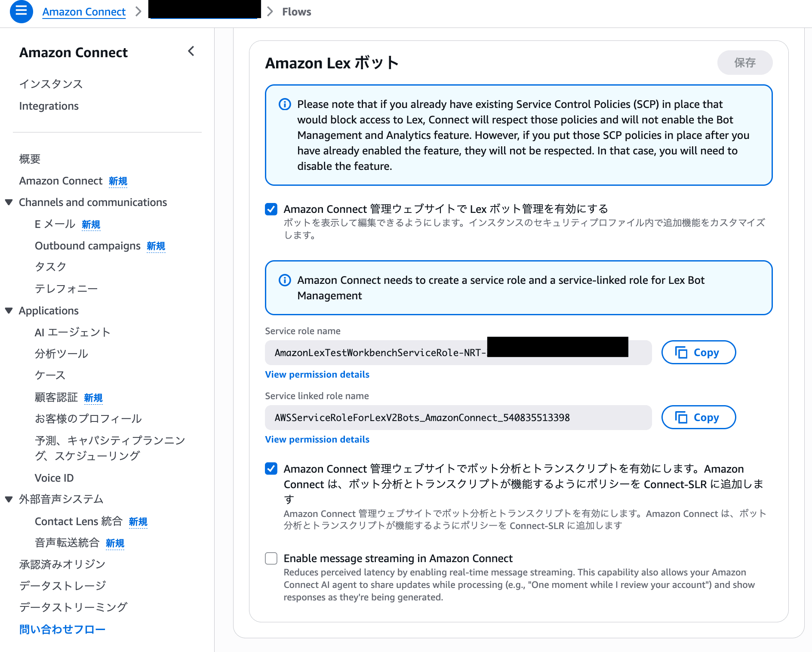Select インスタンス in the sidebar
The width and height of the screenshot is (812, 652).
[x=51, y=84]
